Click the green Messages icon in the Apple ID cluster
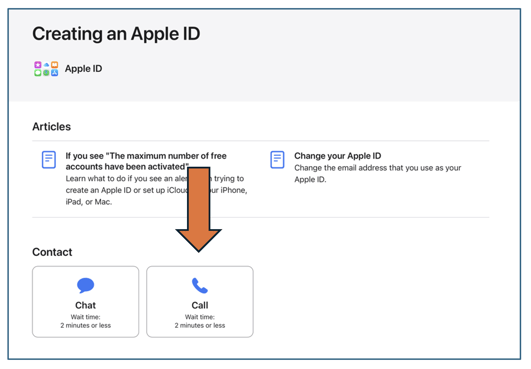 coord(38,72)
